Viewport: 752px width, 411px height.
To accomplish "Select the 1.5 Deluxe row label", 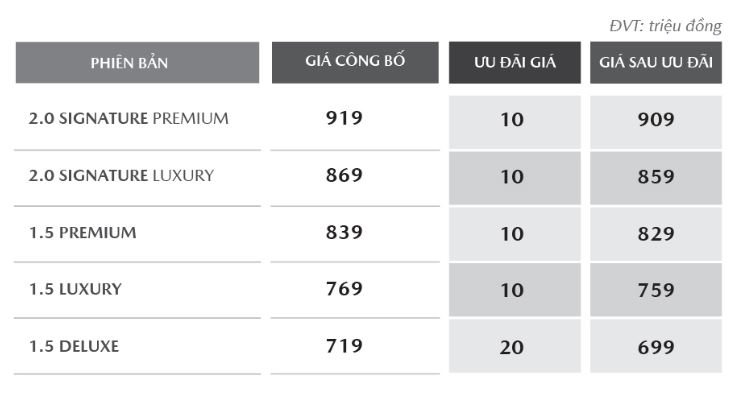I will 74,346.
